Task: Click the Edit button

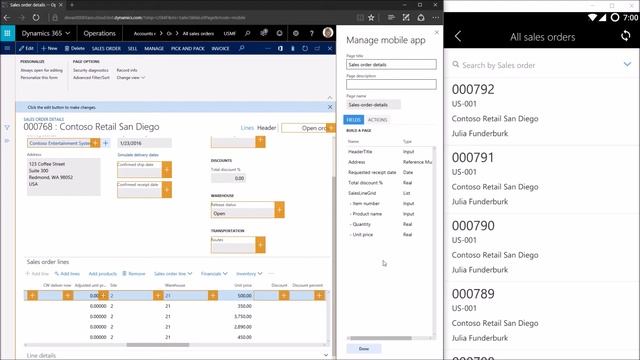Action: click(26, 48)
